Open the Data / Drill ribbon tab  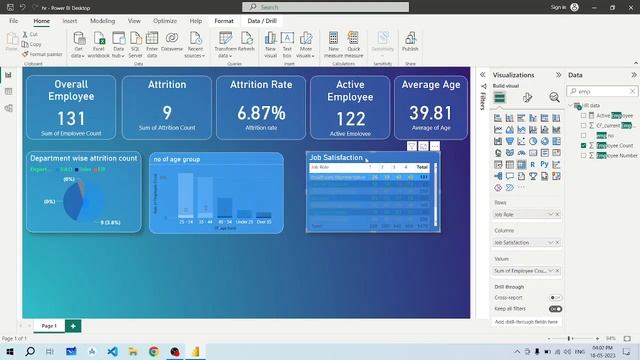click(262, 21)
